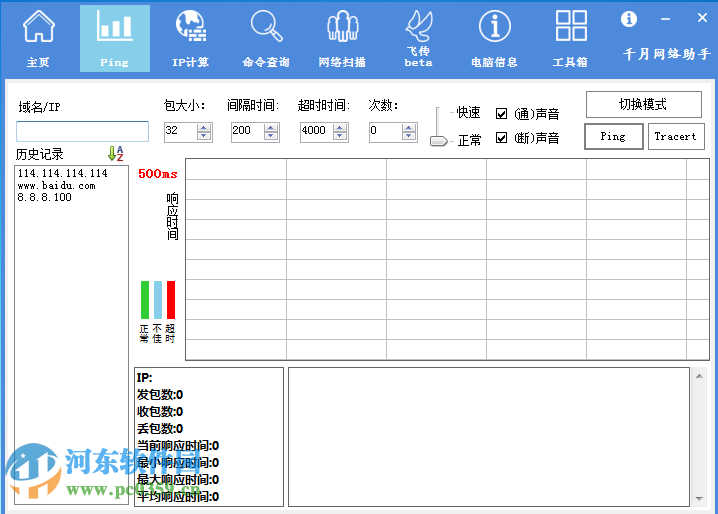Decrease 超时时间 with down arrow
The height and width of the screenshot is (514, 718).
[340, 136]
